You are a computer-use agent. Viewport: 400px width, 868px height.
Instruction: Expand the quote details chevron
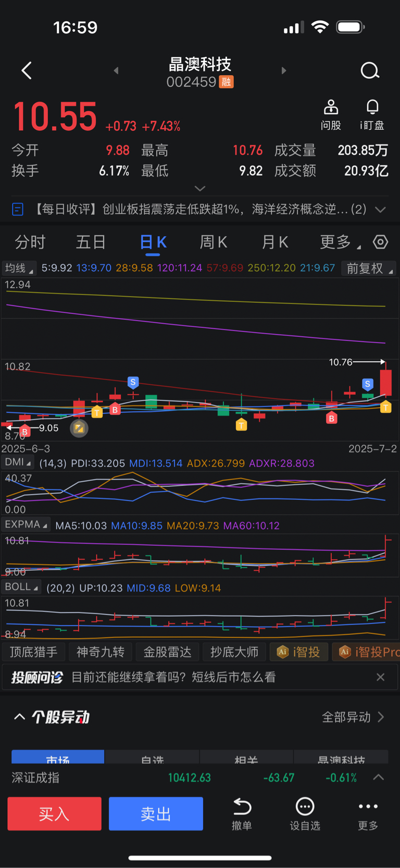(x=200, y=188)
